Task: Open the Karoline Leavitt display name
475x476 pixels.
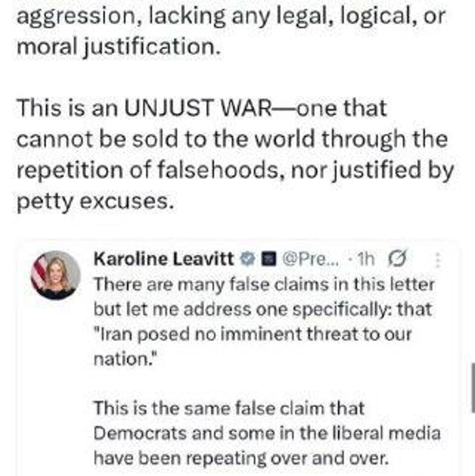Action: pos(164,259)
